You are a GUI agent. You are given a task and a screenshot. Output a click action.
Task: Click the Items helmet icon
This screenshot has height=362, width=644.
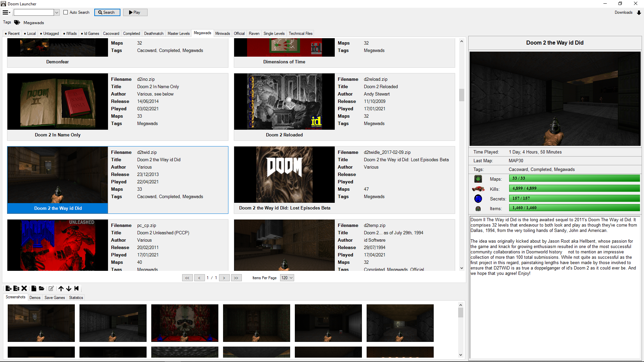coord(478,208)
